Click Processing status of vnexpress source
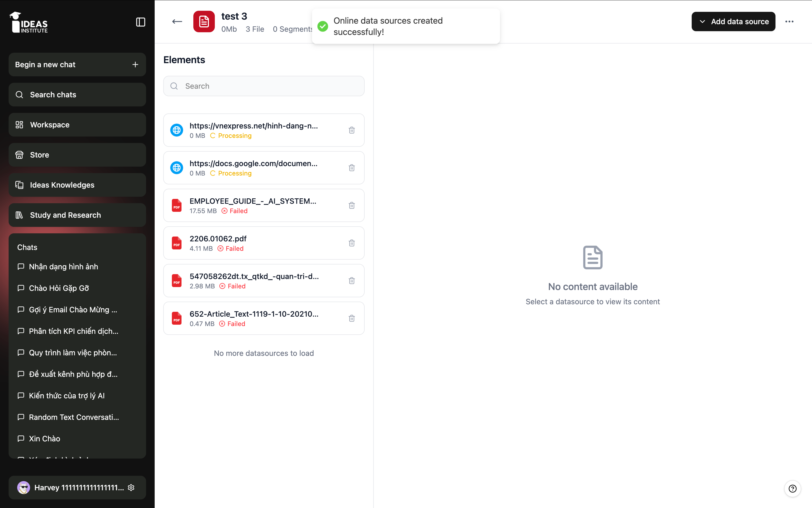The image size is (812, 508). pos(231,136)
